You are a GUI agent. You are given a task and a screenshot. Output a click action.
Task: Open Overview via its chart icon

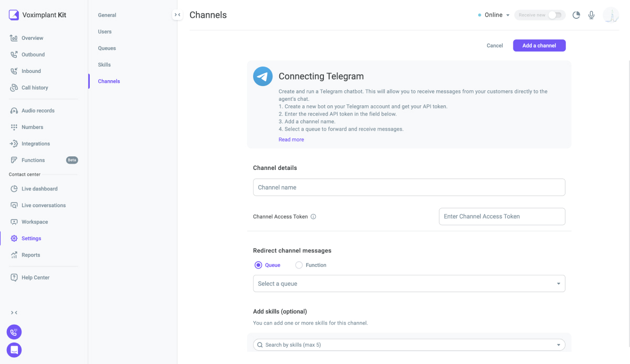click(14, 38)
